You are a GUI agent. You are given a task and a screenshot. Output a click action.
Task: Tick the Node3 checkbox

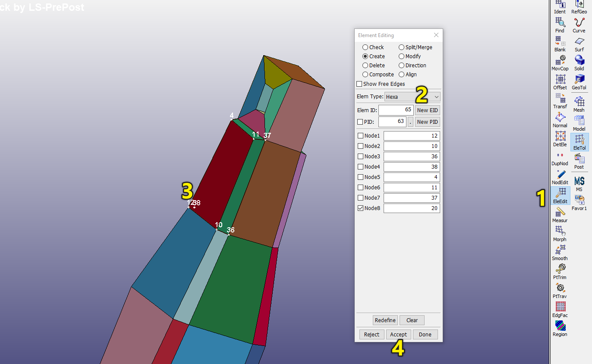click(360, 157)
